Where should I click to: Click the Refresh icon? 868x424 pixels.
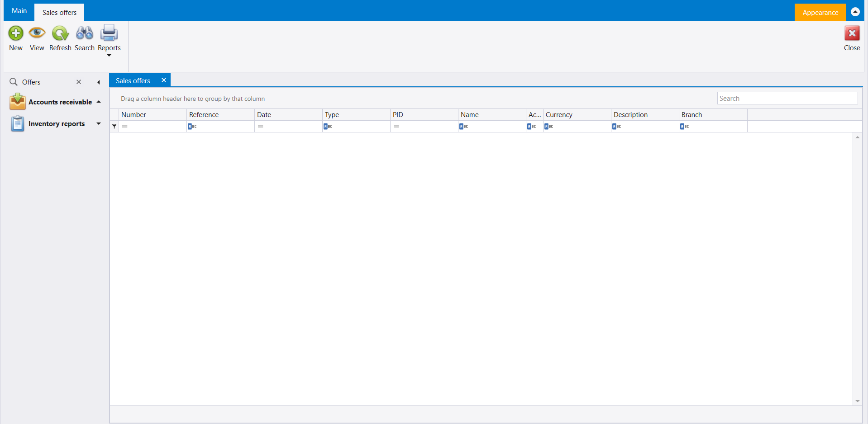tap(60, 33)
